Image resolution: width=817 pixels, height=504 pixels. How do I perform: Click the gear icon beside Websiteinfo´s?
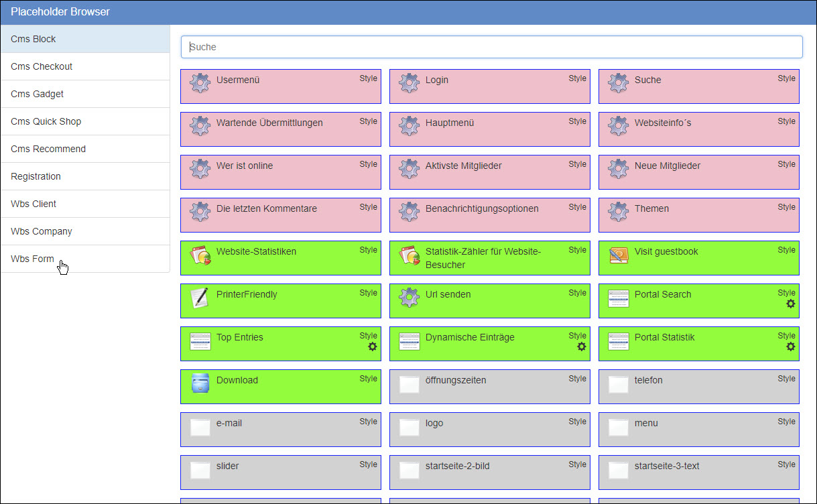pos(618,125)
